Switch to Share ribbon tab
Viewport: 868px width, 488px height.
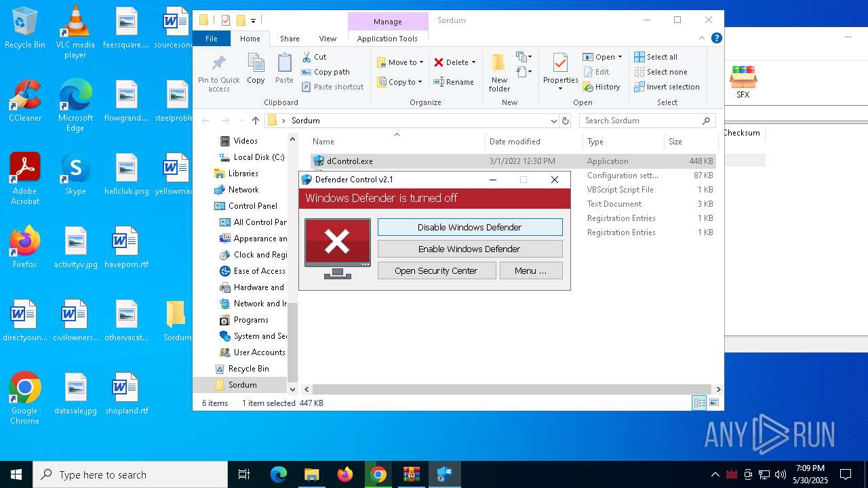pyautogui.click(x=290, y=39)
